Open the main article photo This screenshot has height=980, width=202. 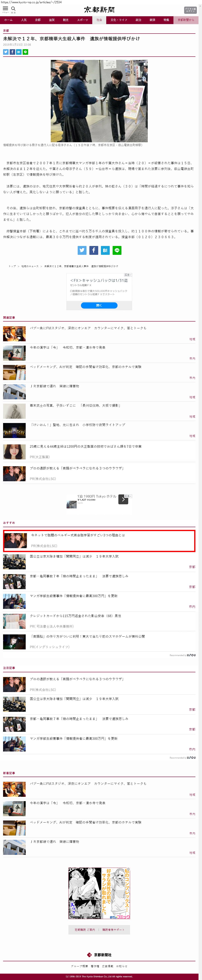tap(99, 101)
